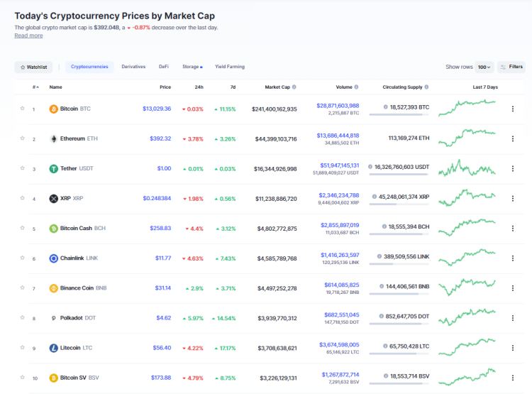532x394 pixels.
Task: Open three-dot menu for Chainlink row
Action: 513,258
